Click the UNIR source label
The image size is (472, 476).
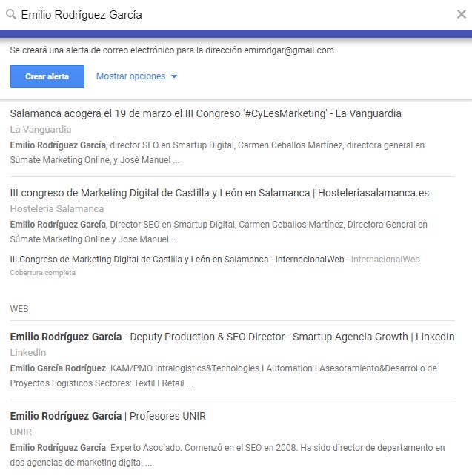pos(21,432)
